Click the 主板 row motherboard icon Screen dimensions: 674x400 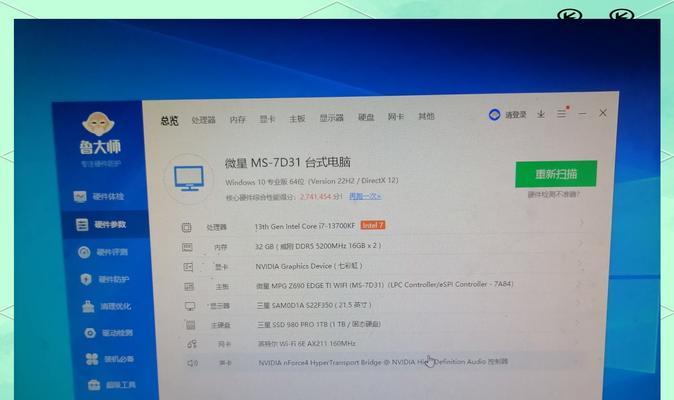[x=189, y=287]
